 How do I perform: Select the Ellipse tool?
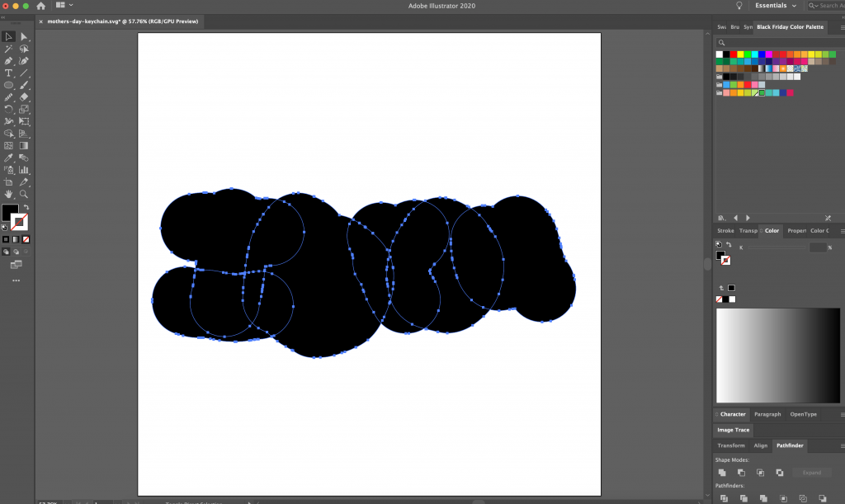pyautogui.click(x=8, y=85)
